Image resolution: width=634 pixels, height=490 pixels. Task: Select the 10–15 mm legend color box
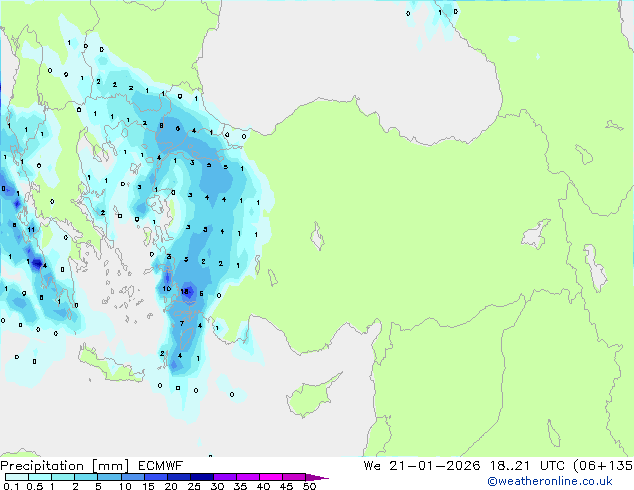(132, 477)
